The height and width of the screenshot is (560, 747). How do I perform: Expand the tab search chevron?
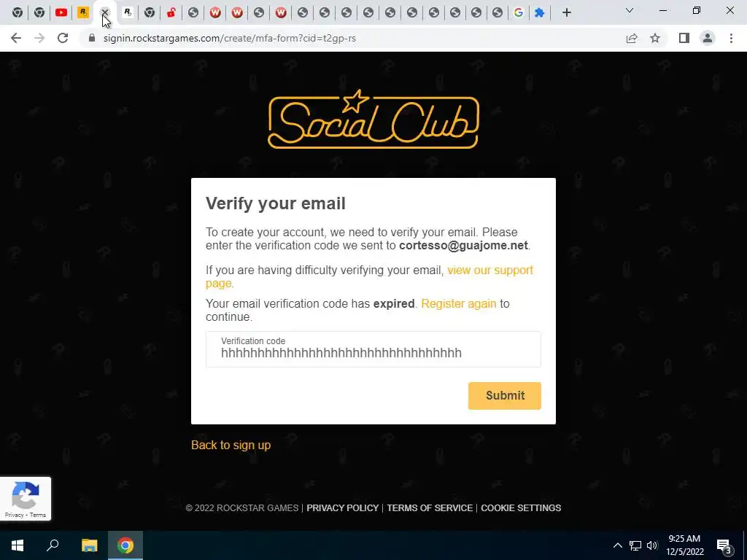[630, 10]
